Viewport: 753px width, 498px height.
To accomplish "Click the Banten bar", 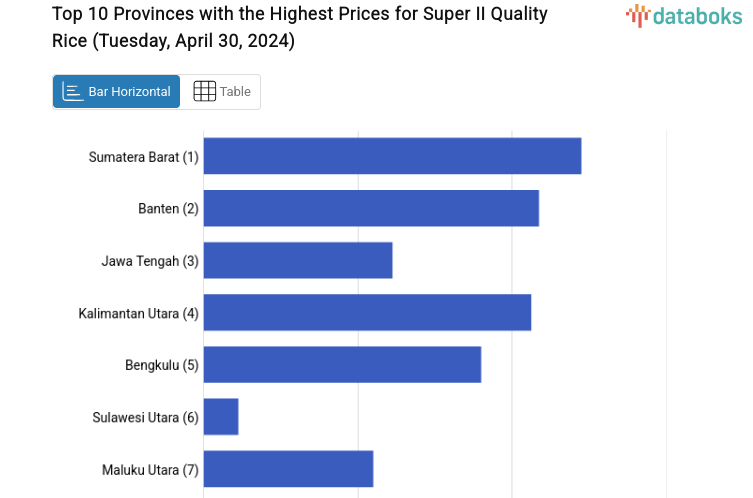I will [371, 208].
